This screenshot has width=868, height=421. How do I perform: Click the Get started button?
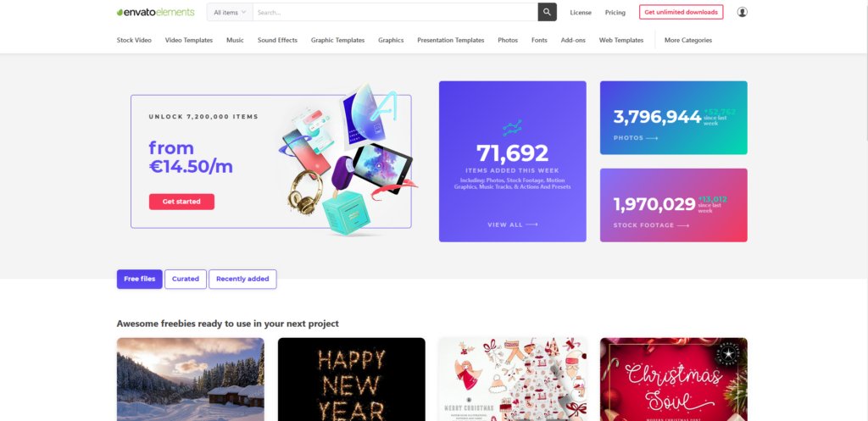pos(181,202)
